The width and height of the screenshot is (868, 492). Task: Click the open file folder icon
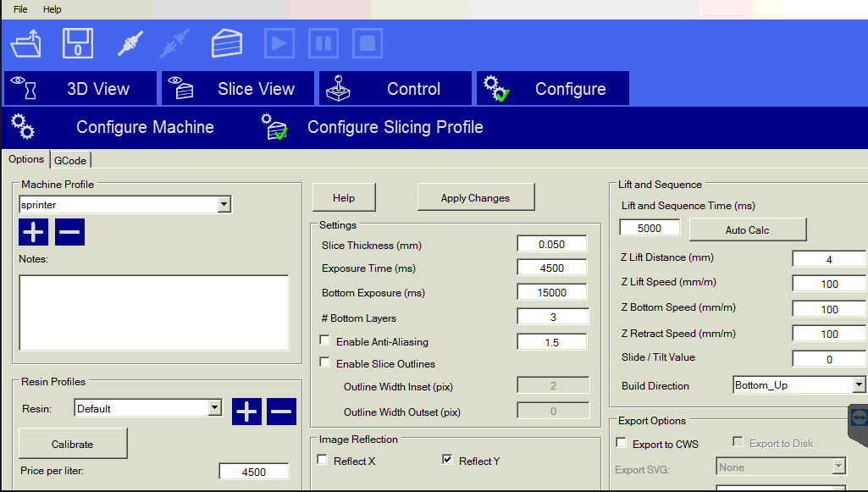[x=26, y=43]
